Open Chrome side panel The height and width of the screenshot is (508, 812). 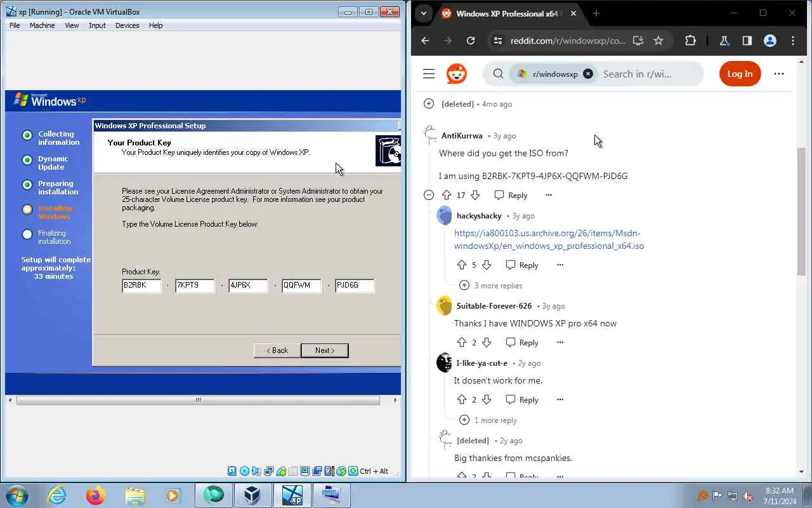[x=747, y=41]
